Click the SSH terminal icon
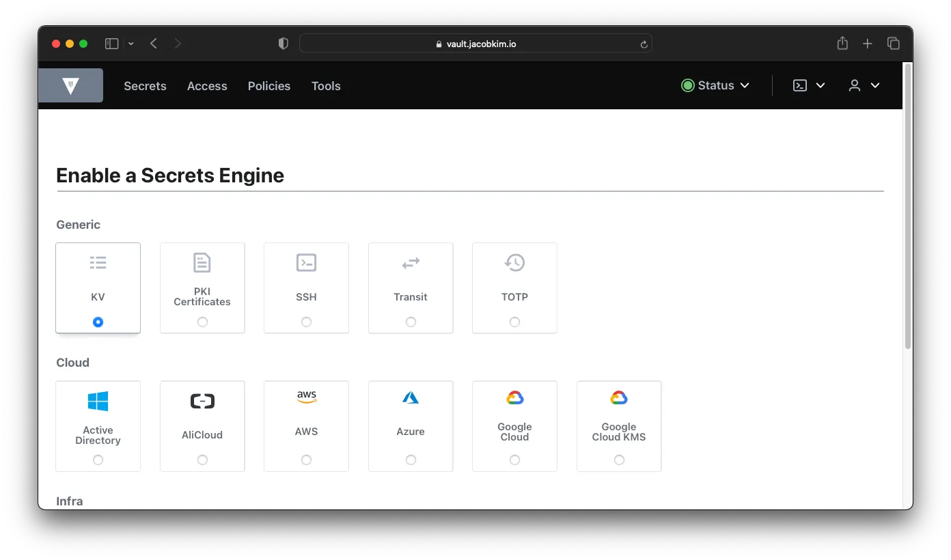The image size is (951, 560). [x=306, y=262]
